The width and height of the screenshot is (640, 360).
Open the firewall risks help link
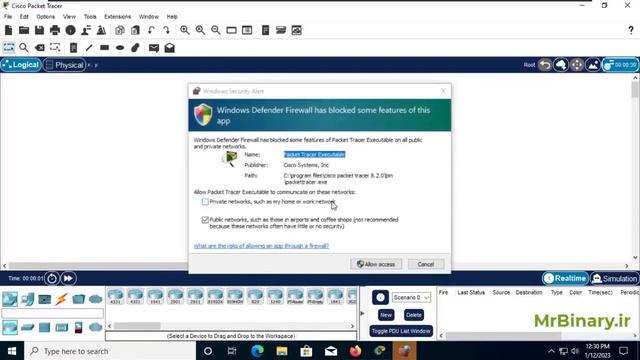[261, 246]
